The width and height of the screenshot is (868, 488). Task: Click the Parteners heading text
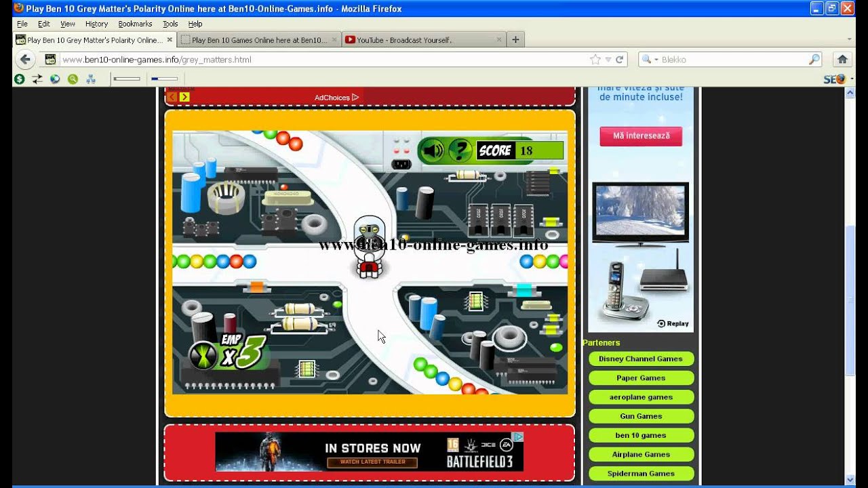click(x=601, y=343)
